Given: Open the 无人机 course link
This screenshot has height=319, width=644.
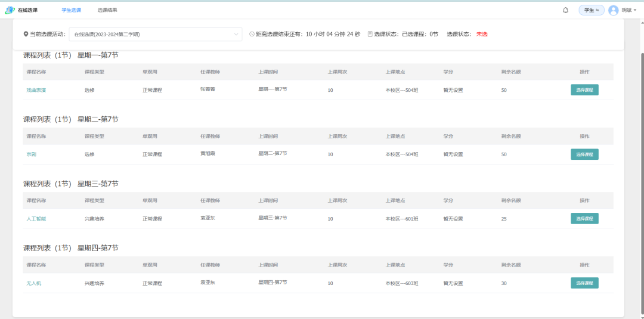Looking at the screenshot, I should pyautogui.click(x=33, y=283).
